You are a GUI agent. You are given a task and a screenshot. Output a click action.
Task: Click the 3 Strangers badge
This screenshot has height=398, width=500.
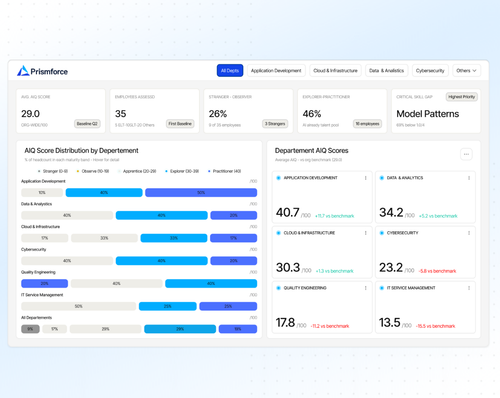pos(275,124)
